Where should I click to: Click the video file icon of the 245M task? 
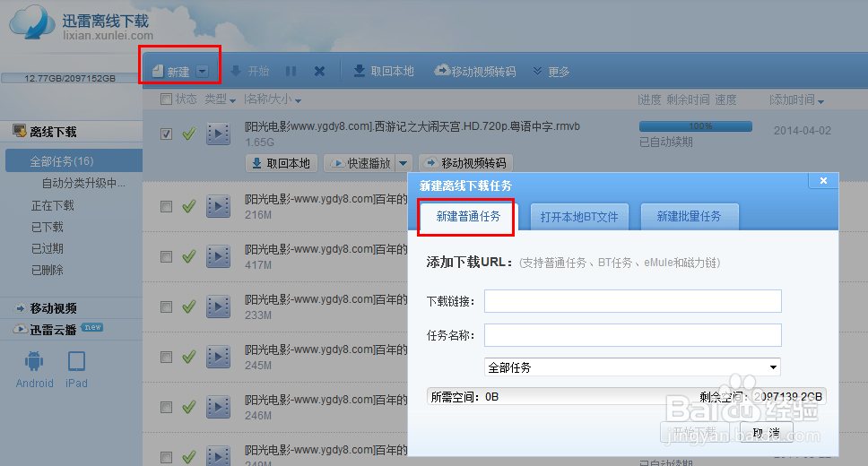(x=218, y=357)
